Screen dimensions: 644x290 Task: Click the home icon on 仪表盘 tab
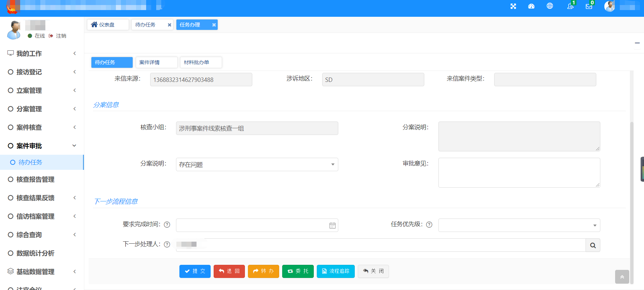point(94,25)
